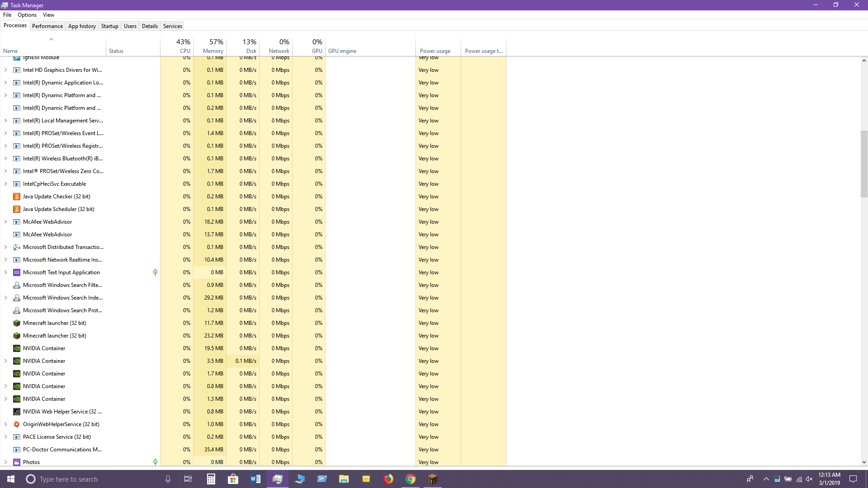Open the Options menu
Screen dimensions: 868x488
[27, 15]
